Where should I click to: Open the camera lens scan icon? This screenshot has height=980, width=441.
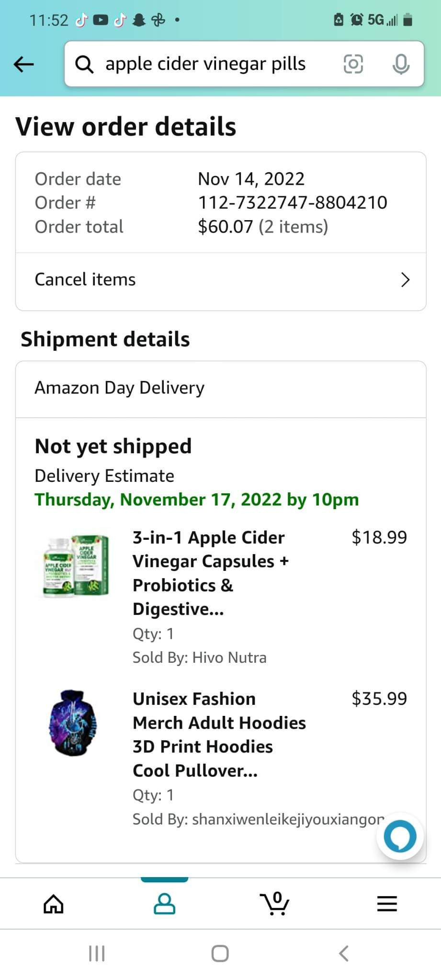pyautogui.click(x=353, y=64)
